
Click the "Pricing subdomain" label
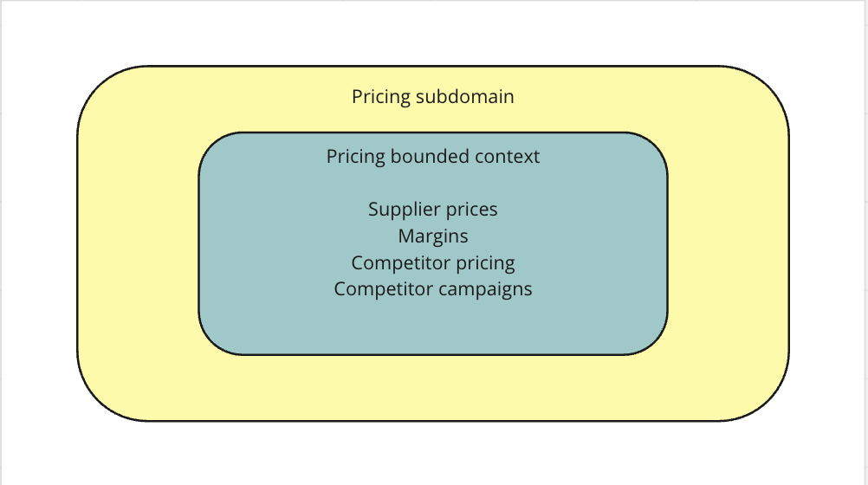click(x=432, y=96)
